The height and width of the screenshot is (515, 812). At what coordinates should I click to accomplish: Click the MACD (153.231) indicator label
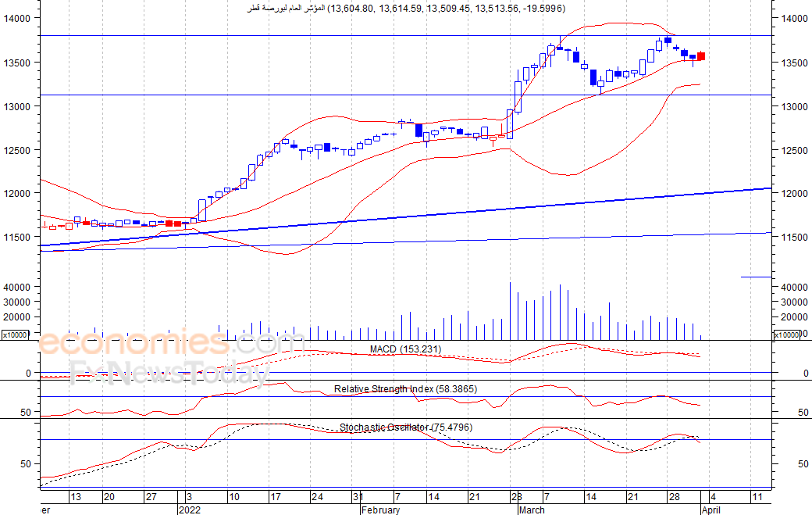405,349
